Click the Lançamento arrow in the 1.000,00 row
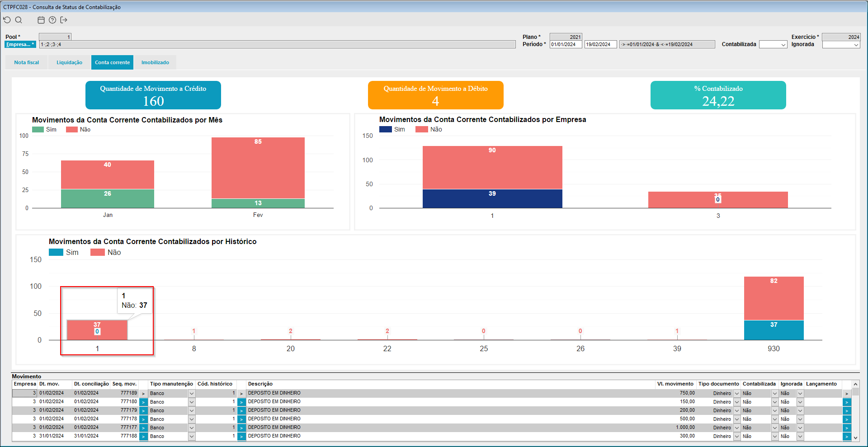868x447 pixels. 847,428
